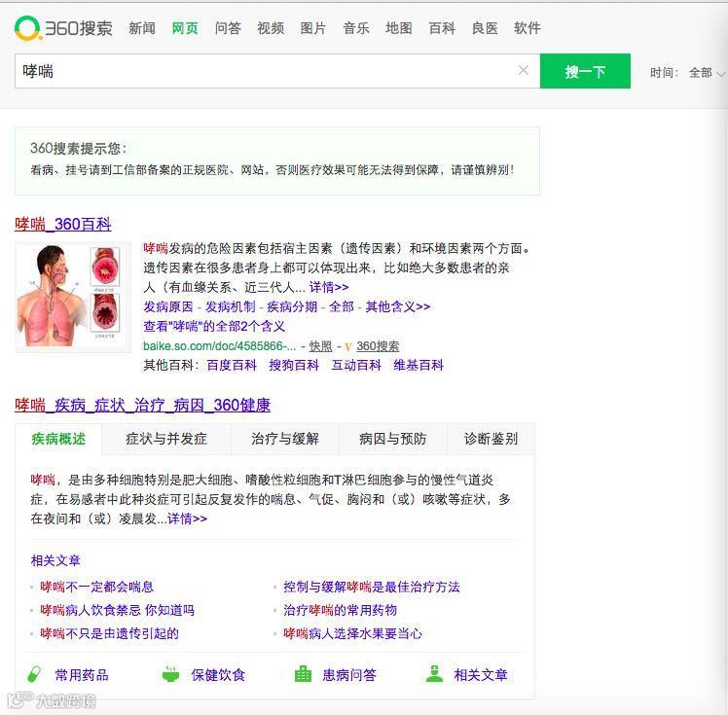Open the 诊断鉴别 tab
728x715 pixels.
pos(491,439)
